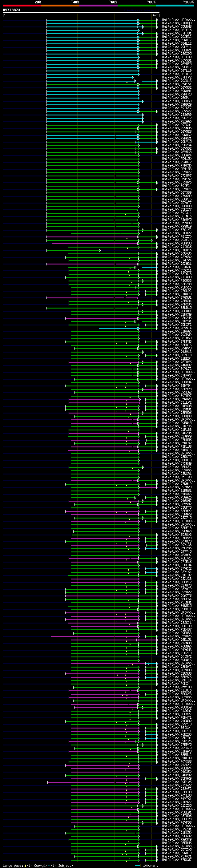Viewport: 197px width, 868px height.
Task: Select the UniRef100_A9U2S4 label
Action: tap(177, 145)
